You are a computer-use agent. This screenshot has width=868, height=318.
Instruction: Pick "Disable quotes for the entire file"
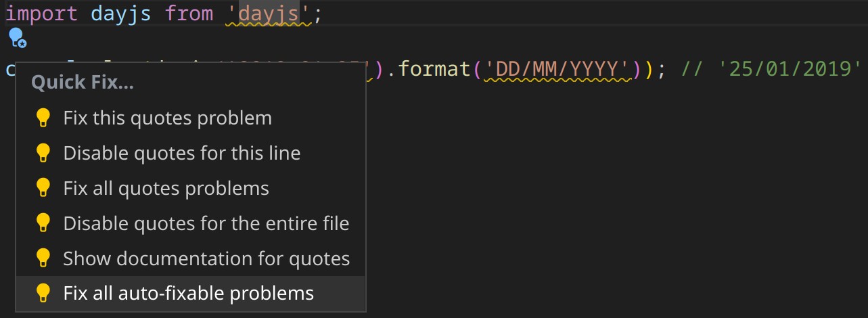click(206, 223)
